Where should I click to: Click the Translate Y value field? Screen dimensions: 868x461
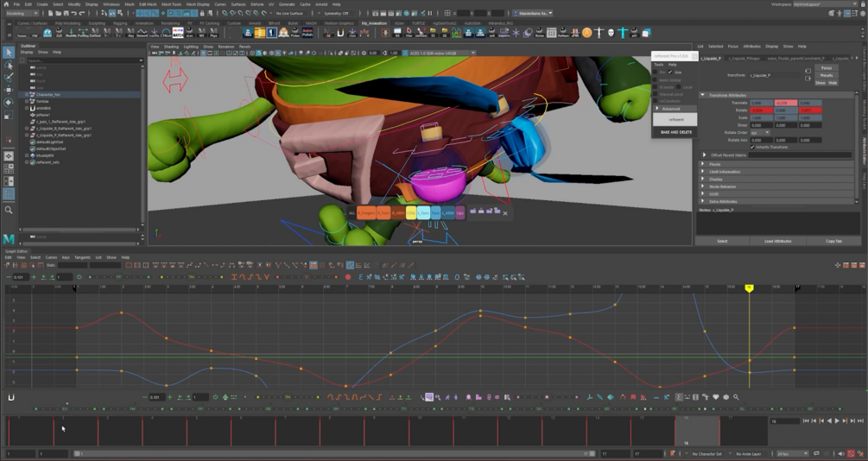785,103
